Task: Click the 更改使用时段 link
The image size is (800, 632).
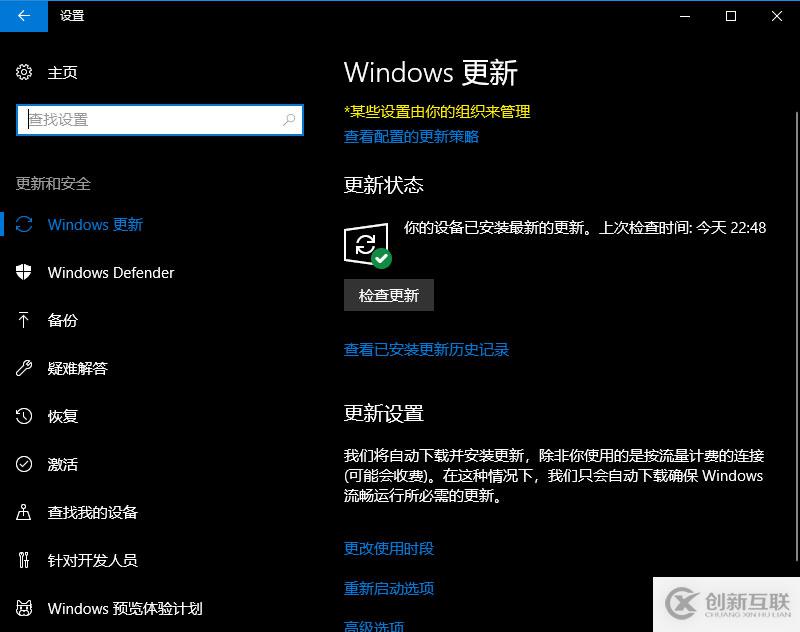Action: pyautogui.click(x=389, y=548)
